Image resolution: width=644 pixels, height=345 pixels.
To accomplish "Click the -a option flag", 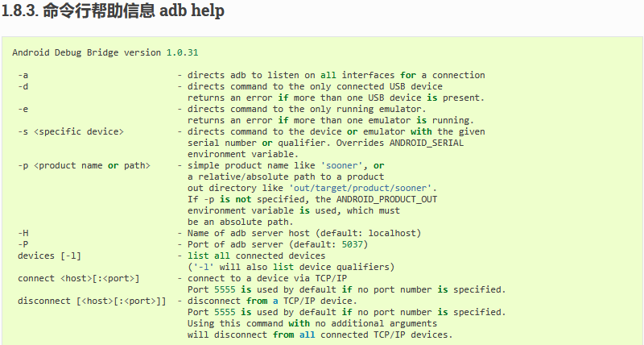I will (23, 75).
